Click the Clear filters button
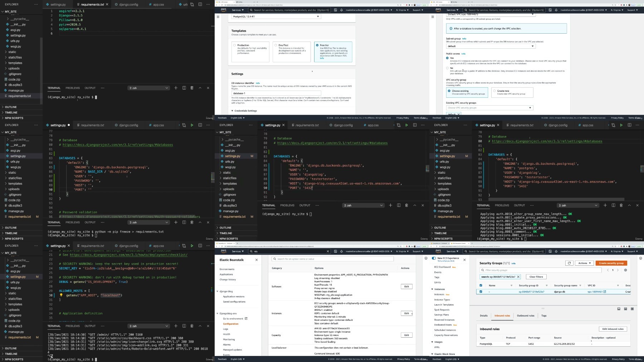 tap(536, 277)
